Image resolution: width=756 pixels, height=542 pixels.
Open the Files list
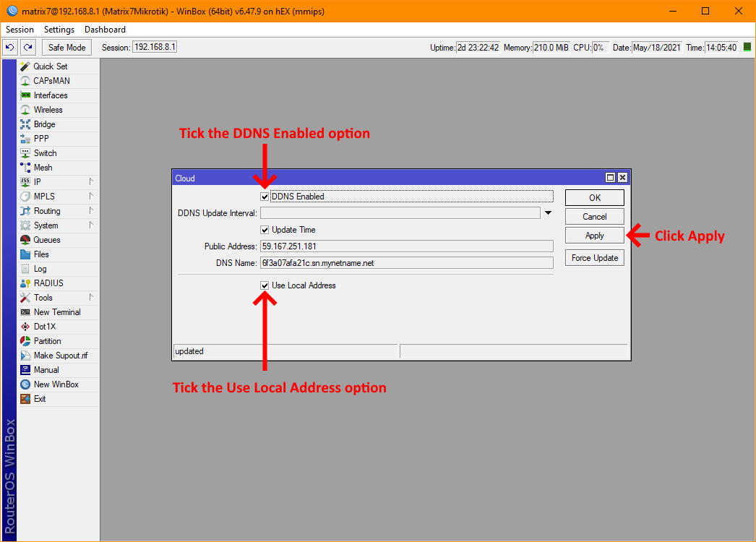click(x=58, y=254)
